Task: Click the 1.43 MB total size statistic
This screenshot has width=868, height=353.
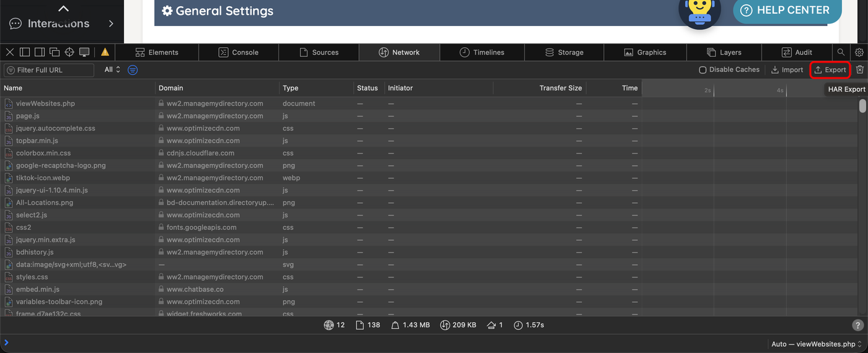Action: (410, 325)
